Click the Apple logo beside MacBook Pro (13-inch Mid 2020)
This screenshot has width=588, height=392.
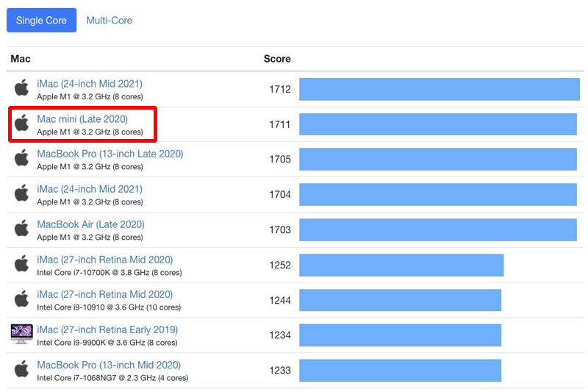pyautogui.click(x=21, y=368)
